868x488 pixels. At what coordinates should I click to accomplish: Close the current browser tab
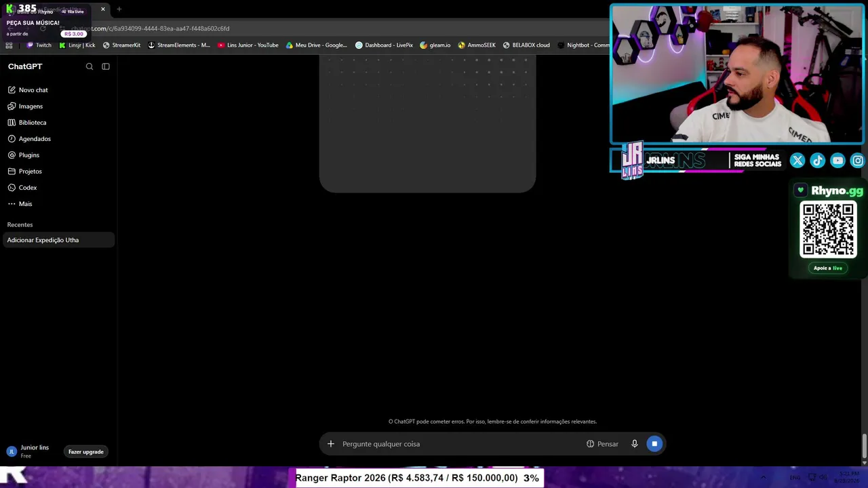(x=103, y=9)
